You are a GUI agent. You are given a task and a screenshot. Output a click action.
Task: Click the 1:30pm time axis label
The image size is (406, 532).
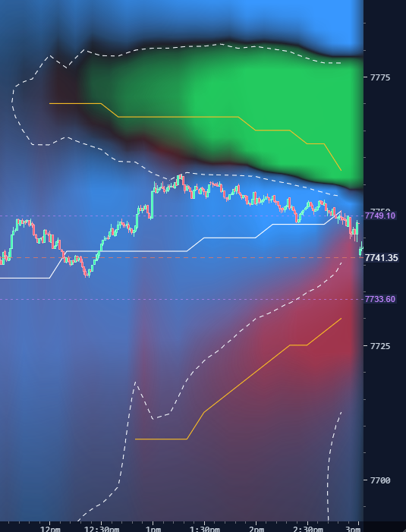tap(205, 529)
